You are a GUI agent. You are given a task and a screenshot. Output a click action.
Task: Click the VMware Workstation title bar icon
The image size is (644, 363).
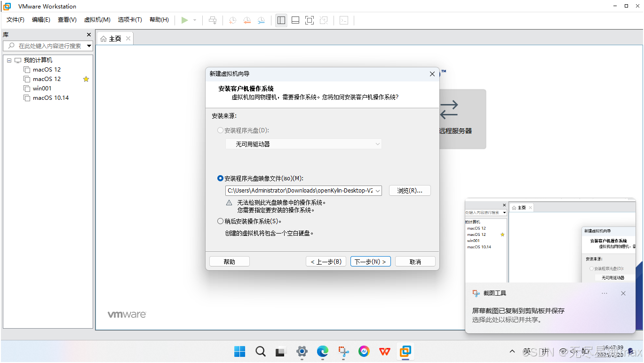pyautogui.click(x=7, y=7)
